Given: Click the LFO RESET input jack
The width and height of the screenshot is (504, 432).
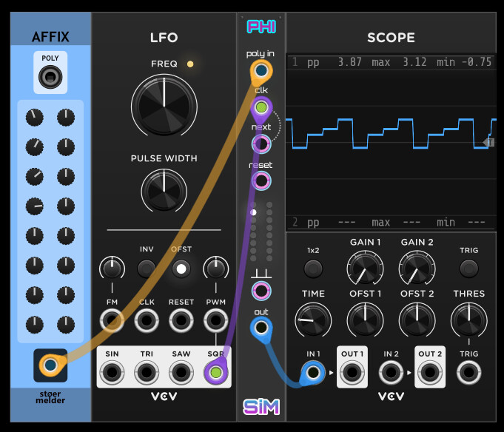Looking at the screenshot, I should pyautogui.click(x=181, y=320).
